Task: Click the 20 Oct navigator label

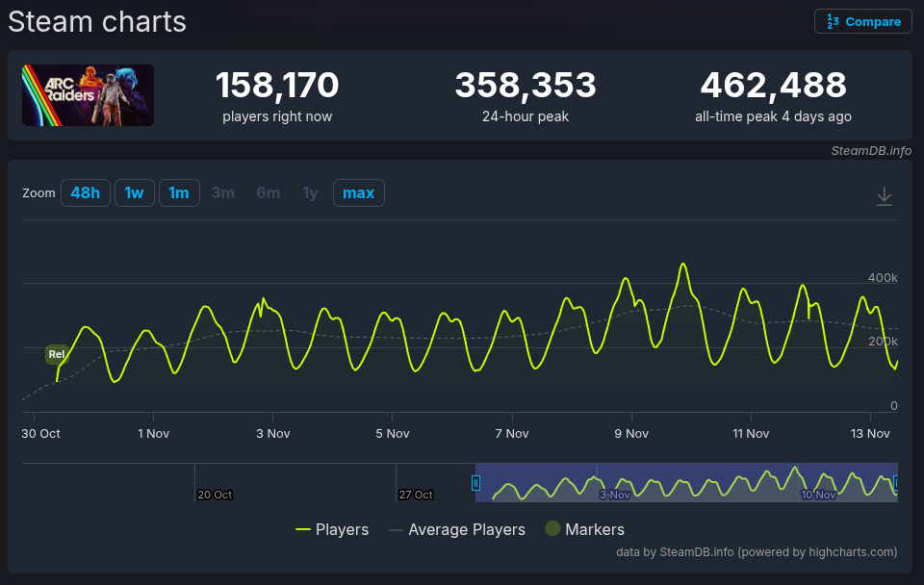Action: pyautogui.click(x=215, y=495)
